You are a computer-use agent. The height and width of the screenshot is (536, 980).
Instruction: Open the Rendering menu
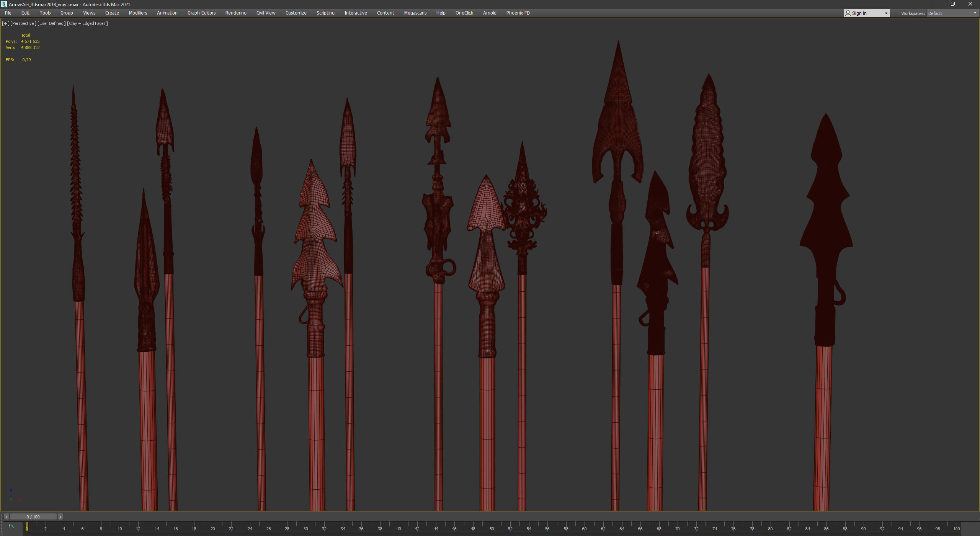point(236,13)
